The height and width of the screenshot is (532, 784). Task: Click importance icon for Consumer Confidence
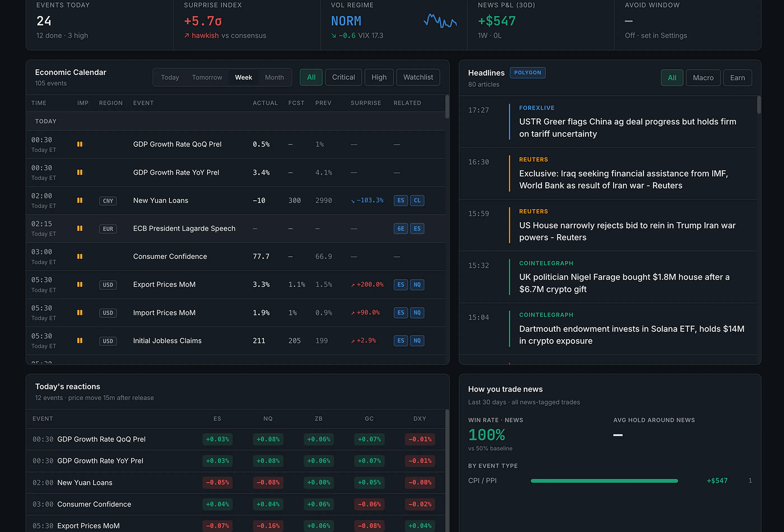(80, 256)
